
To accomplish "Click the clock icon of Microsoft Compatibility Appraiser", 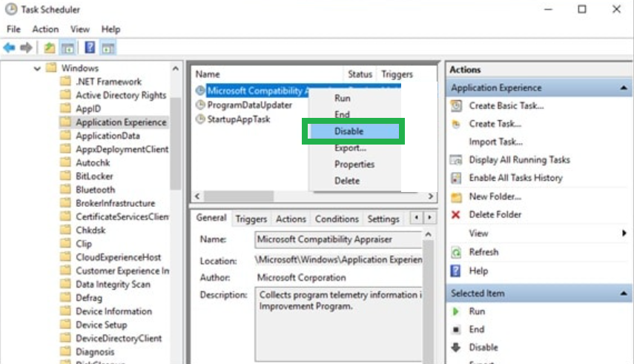I will [200, 90].
